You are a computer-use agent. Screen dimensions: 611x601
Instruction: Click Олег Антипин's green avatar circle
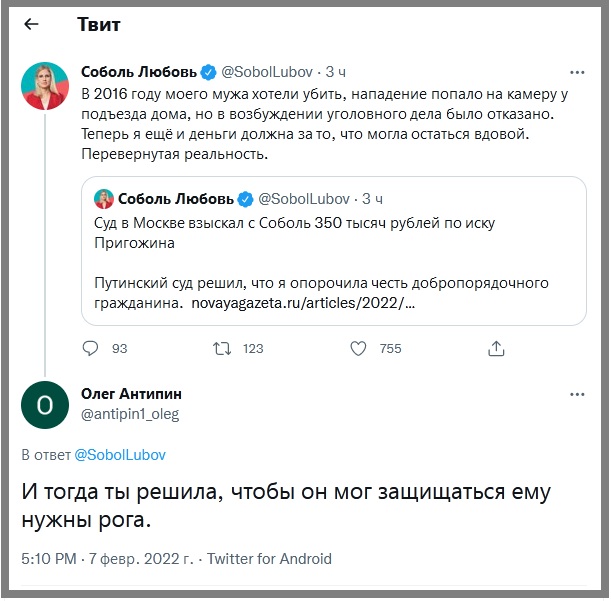pos(45,404)
